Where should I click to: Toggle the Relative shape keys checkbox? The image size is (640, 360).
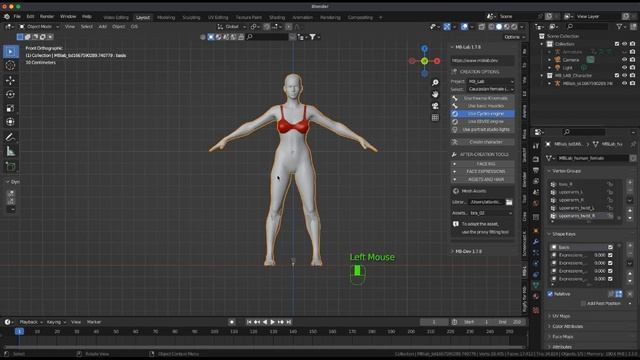550,294
